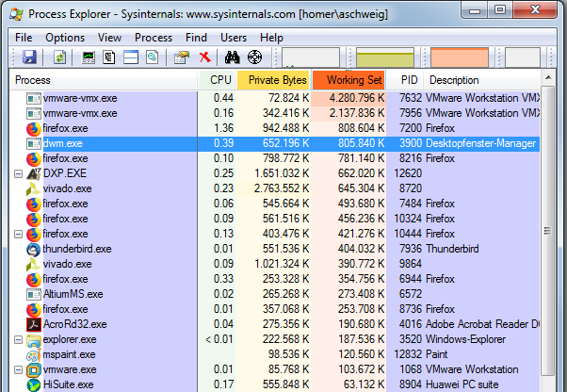
Task: Click the vmware.exe icon
Action: click(x=34, y=370)
